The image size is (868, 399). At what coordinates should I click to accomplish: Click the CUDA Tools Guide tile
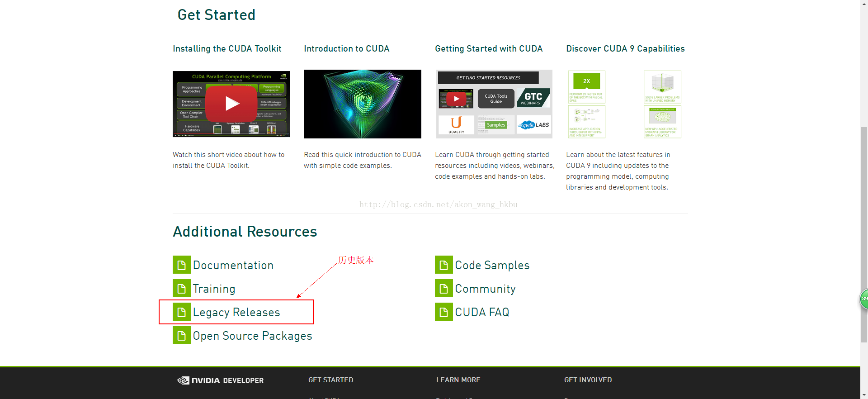(x=496, y=99)
